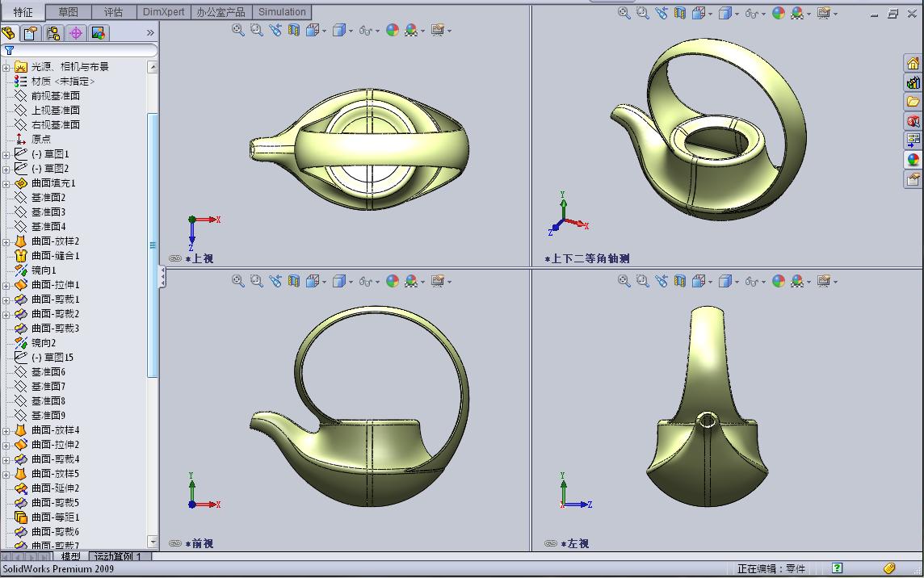
Task: Toggle Section View in top view pane
Action: 293,29
